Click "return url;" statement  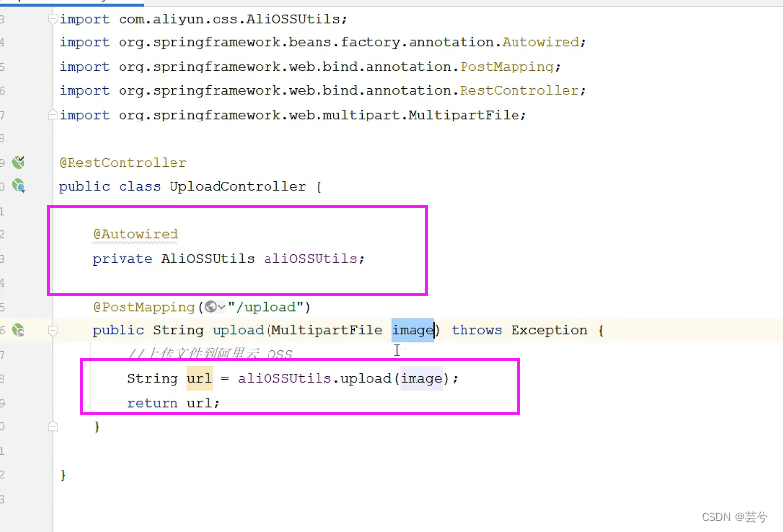pyautogui.click(x=173, y=403)
